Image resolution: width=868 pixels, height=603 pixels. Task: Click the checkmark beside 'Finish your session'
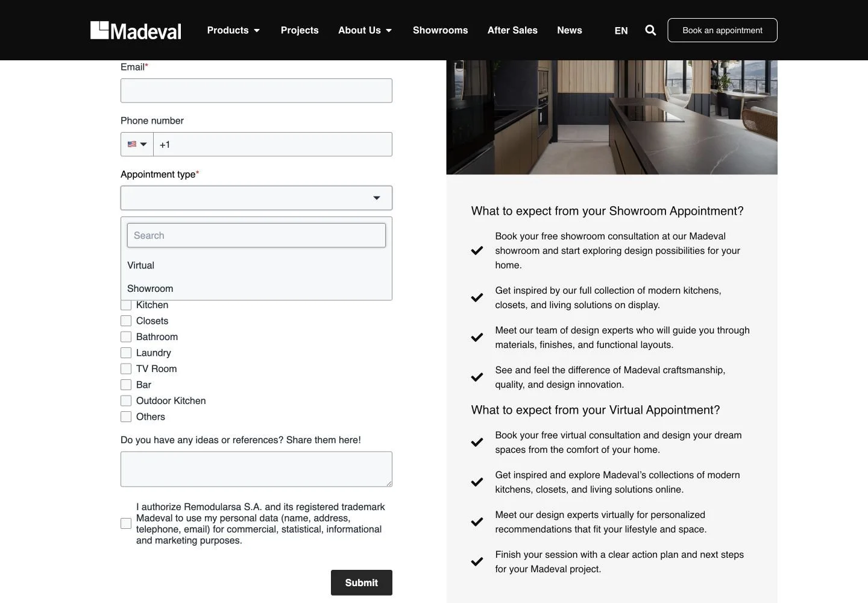[x=477, y=561]
